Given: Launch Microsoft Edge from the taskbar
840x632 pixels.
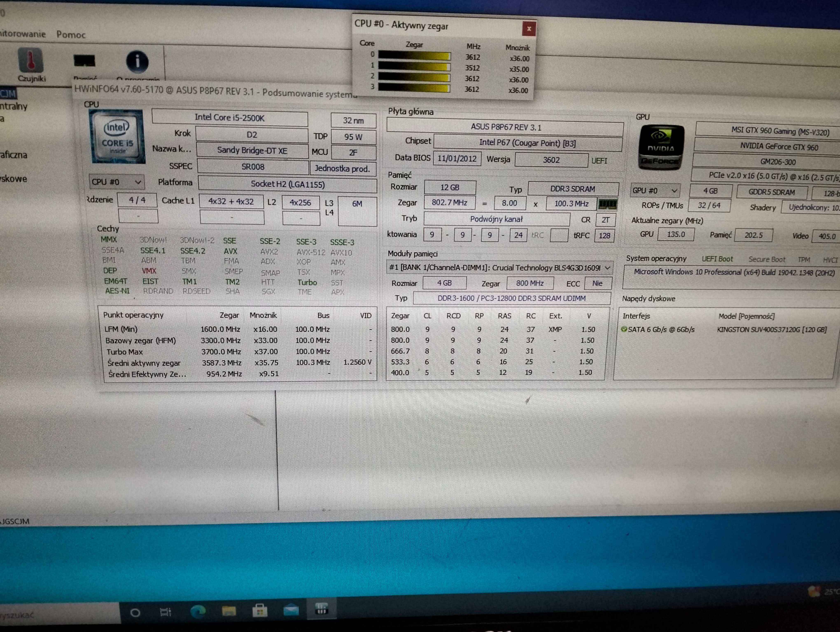Looking at the screenshot, I should point(198,611).
